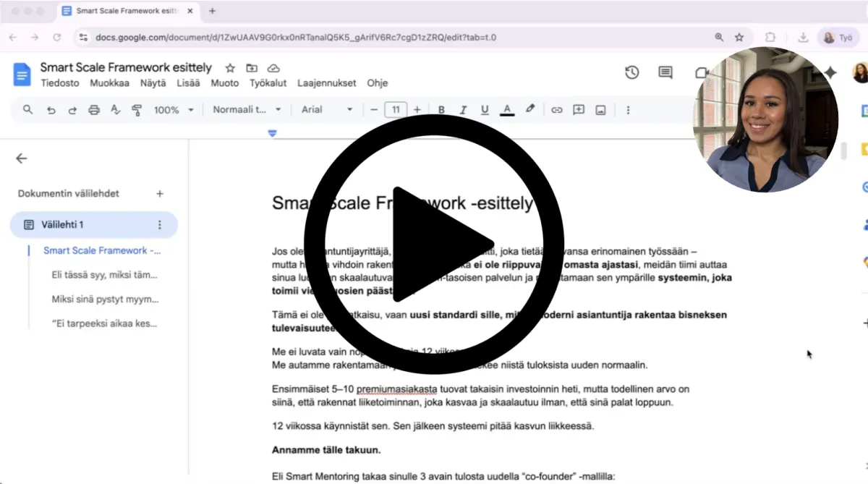Open the Arial font dropdown
Viewport: 868px width, 484px height.
coord(328,110)
